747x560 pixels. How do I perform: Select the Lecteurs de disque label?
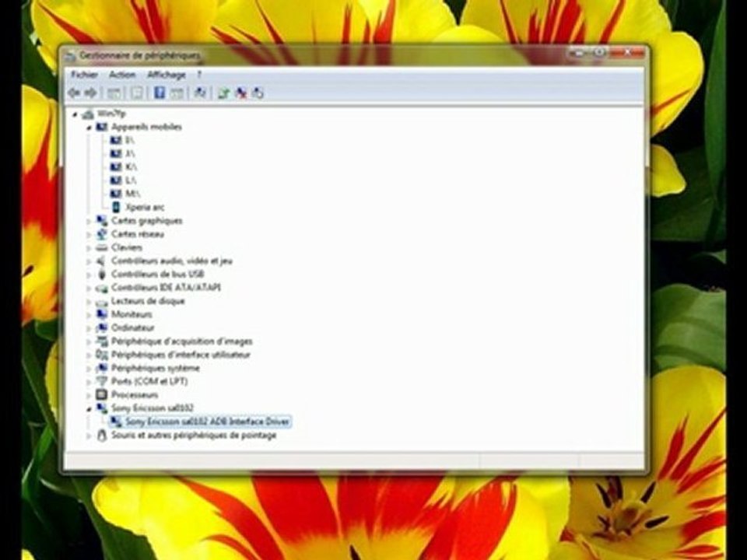coord(148,301)
